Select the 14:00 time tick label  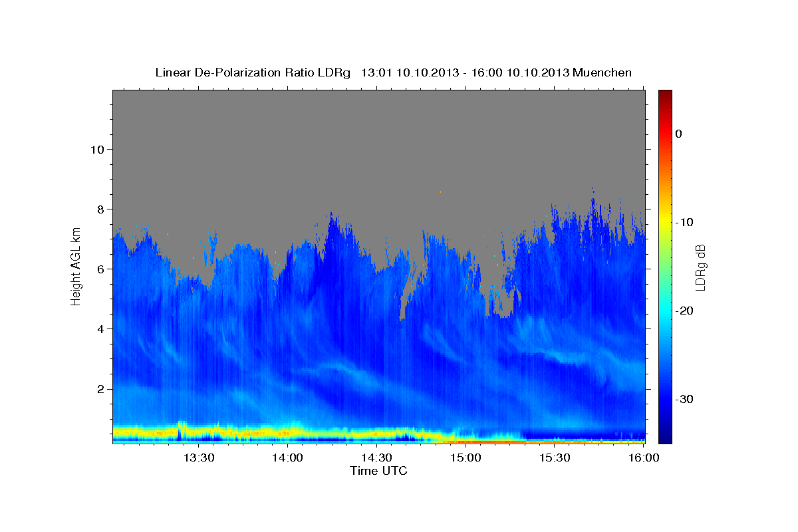[287, 458]
